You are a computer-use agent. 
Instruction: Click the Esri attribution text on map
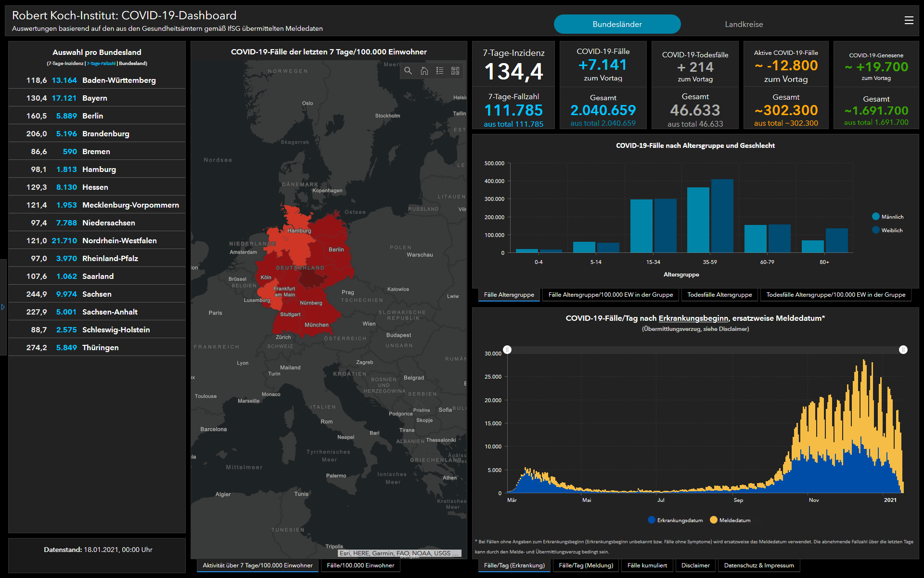pyautogui.click(x=399, y=553)
